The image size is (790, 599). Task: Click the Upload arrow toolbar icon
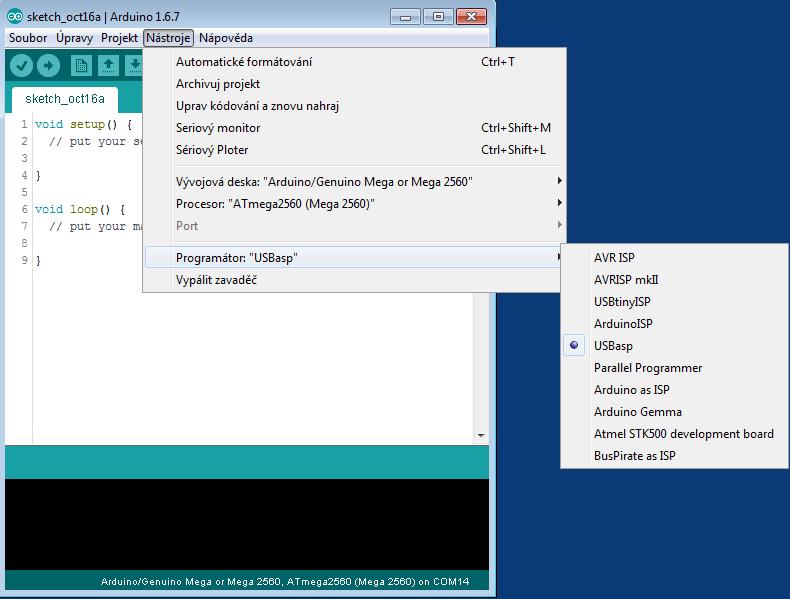48,66
